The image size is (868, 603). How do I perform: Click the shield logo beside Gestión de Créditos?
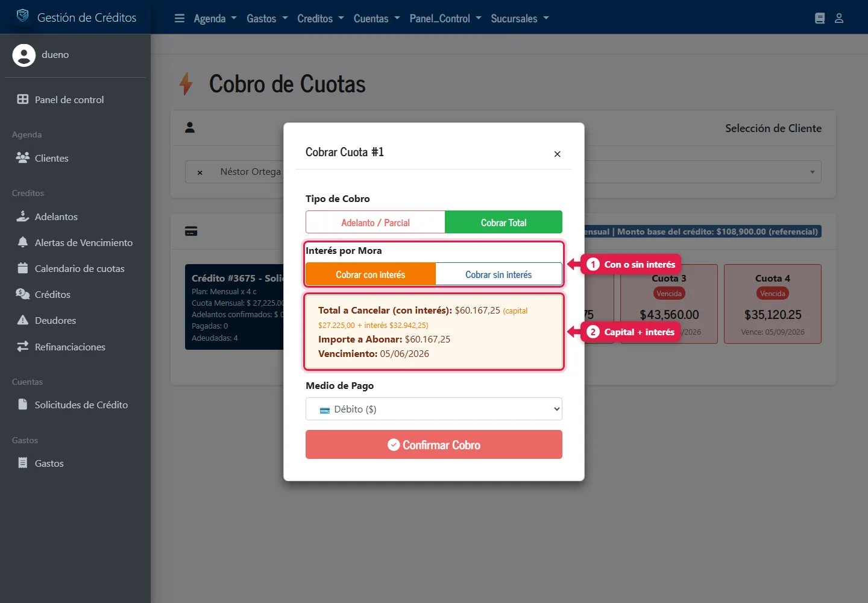point(23,16)
